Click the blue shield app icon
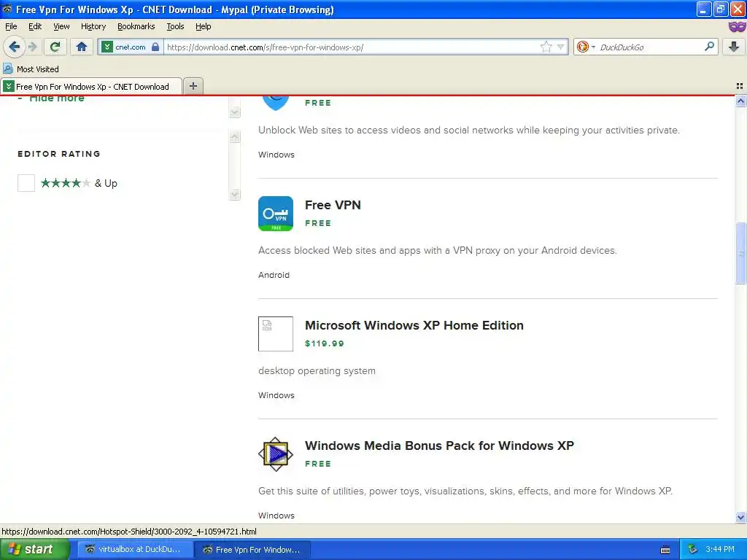The height and width of the screenshot is (560, 747). [x=275, y=102]
